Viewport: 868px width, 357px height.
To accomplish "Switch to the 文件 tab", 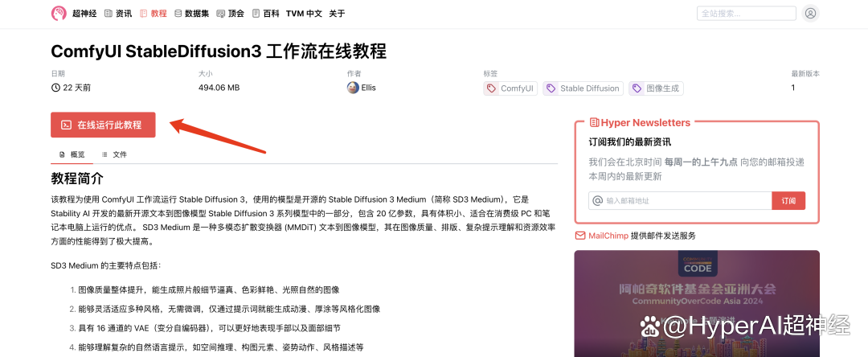I will (x=114, y=154).
